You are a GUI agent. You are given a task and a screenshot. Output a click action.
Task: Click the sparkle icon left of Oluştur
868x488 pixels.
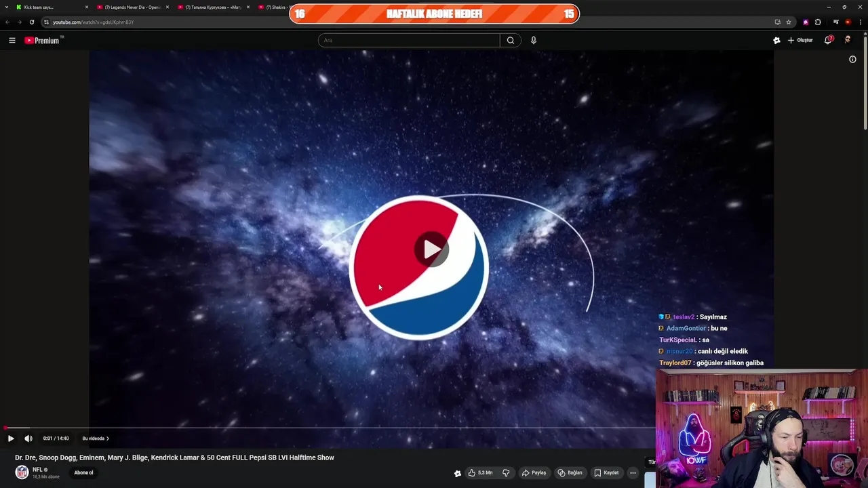pos(776,40)
